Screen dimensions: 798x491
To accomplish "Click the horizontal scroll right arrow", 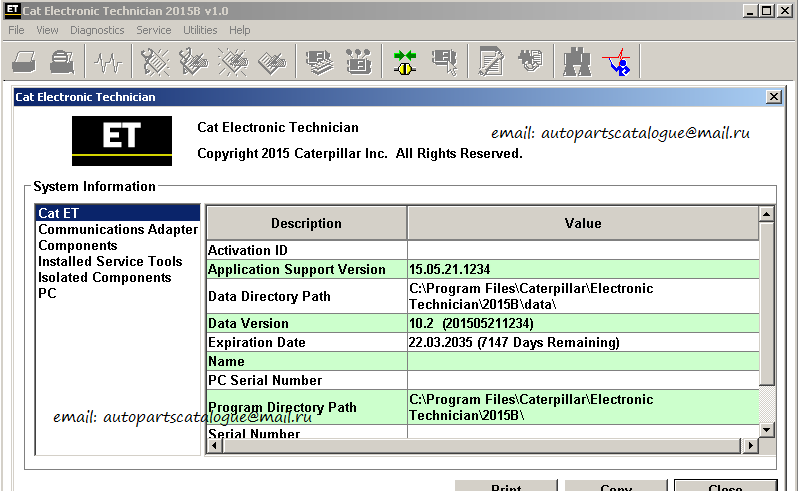I will click(750, 446).
